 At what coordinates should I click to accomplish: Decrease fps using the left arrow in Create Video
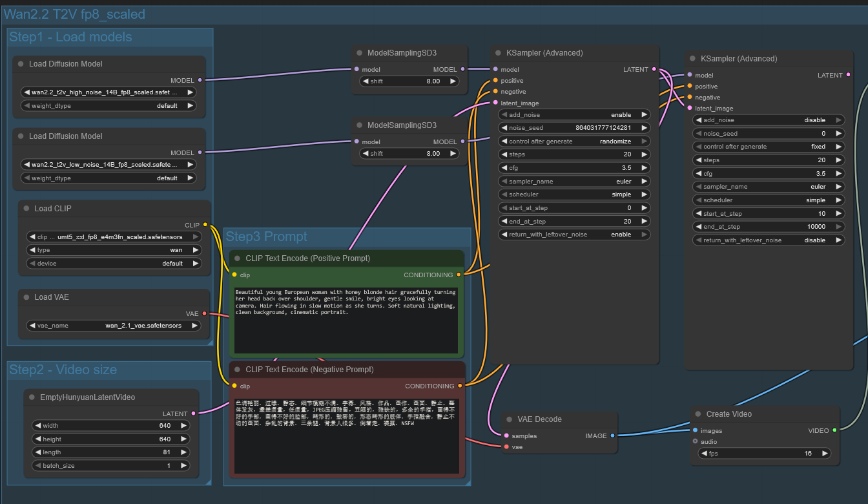click(x=704, y=454)
